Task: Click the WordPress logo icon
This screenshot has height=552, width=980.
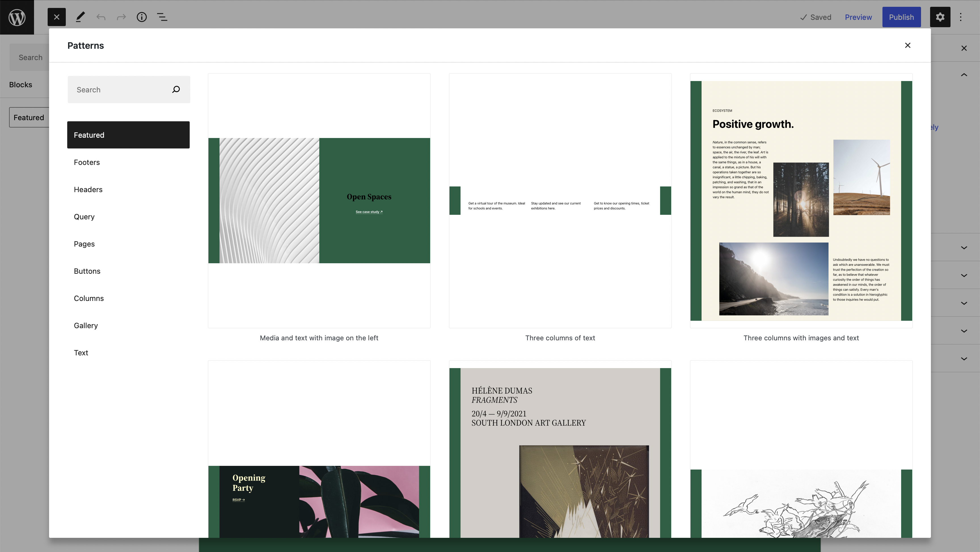Action: click(x=16, y=17)
